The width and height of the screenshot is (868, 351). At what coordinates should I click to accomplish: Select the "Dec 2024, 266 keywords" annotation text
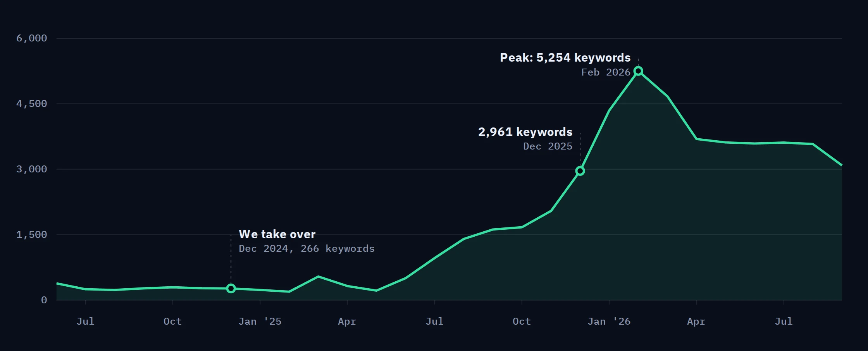[x=307, y=249]
